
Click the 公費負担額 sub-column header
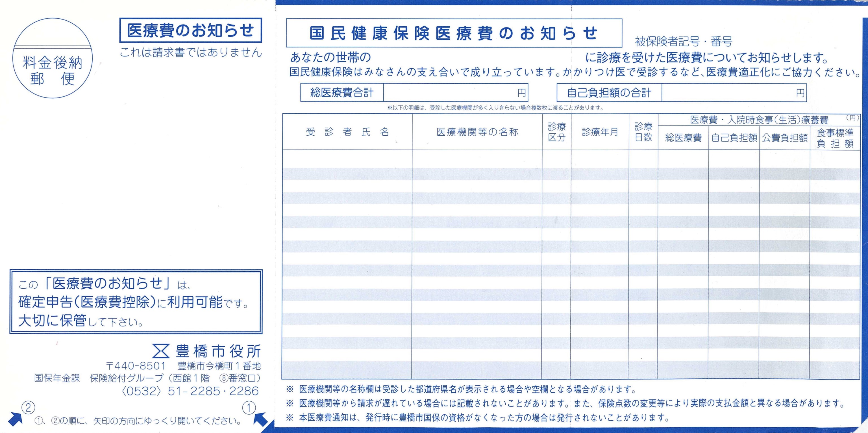point(785,138)
